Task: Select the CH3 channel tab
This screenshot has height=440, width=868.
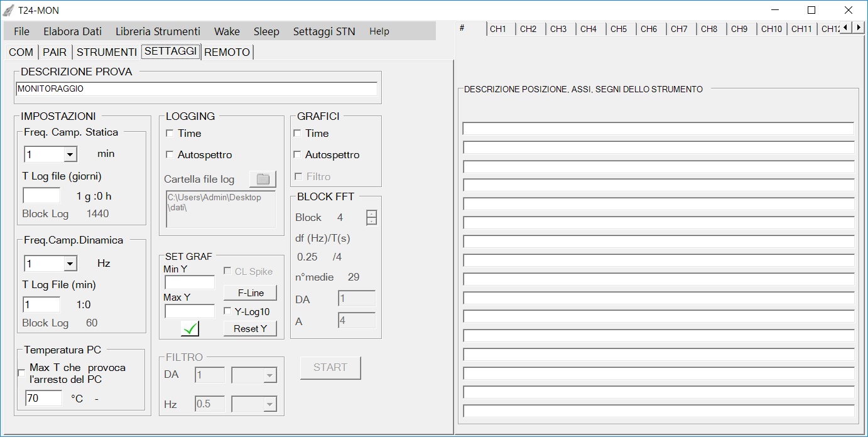Action: (x=558, y=29)
